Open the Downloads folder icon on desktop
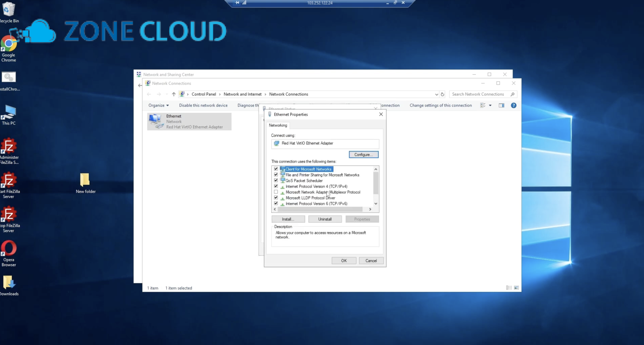Screen dimensions: 644x345 pyautogui.click(x=9, y=286)
